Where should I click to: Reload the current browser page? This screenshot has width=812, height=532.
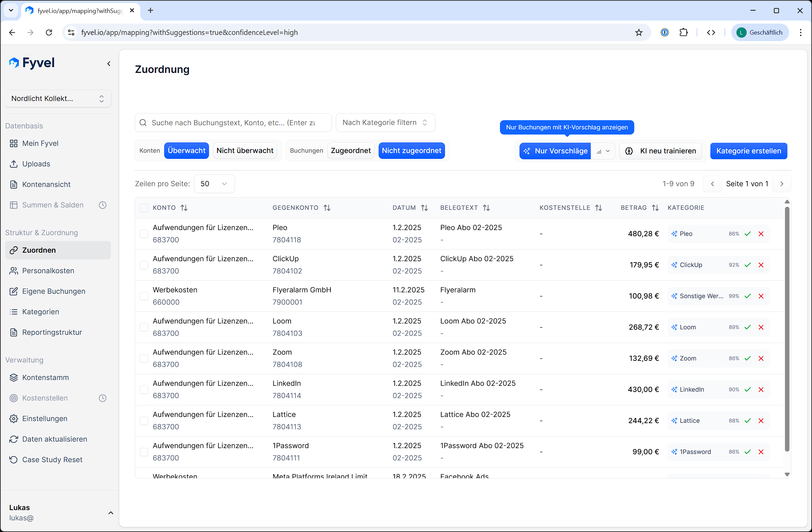(49, 33)
